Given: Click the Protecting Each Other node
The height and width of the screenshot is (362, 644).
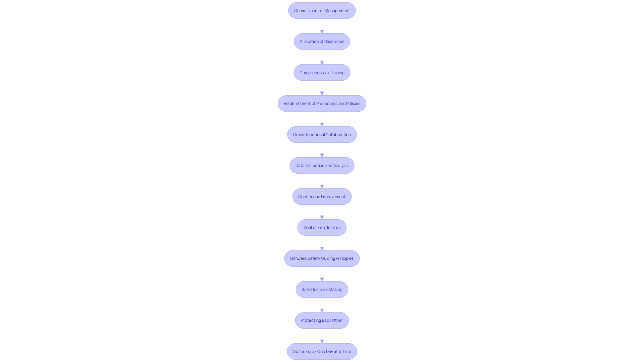Looking at the screenshot, I should click(322, 320).
